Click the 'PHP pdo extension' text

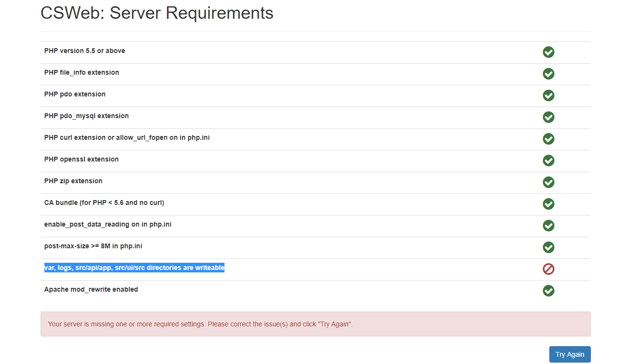pos(75,94)
